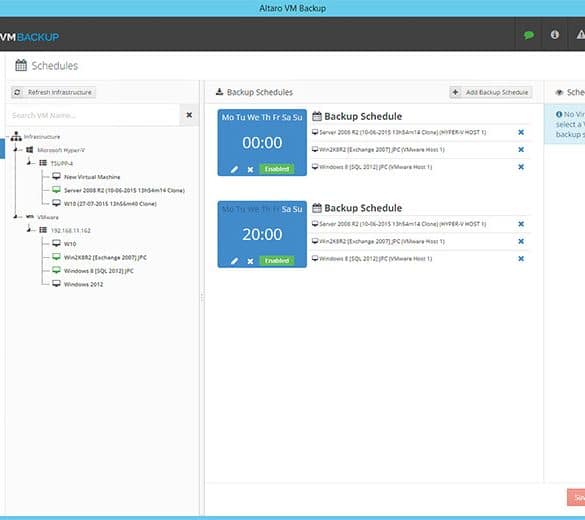
Task: Clear the VM name search box
Action: tap(189, 115)
